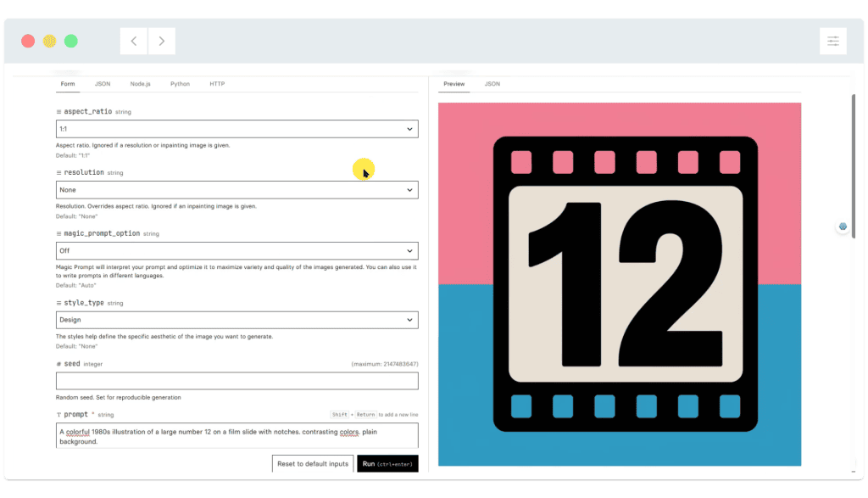Click the green maximize window button

coord(71,41)
